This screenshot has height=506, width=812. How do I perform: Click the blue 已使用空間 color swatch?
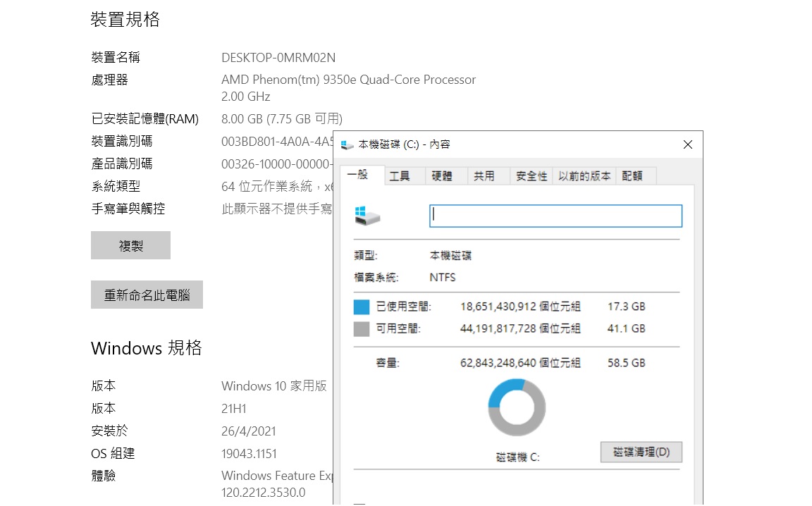(362, 307)
